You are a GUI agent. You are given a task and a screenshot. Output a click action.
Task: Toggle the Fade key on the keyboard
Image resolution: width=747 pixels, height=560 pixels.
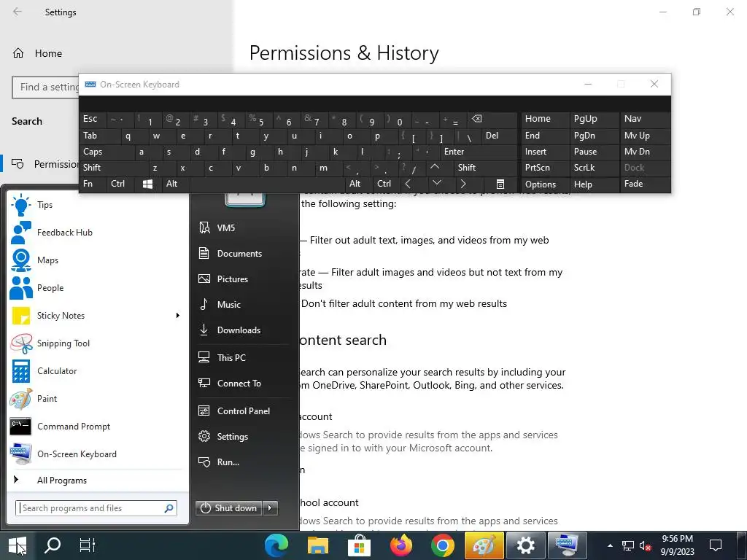[x=645, y=184]
